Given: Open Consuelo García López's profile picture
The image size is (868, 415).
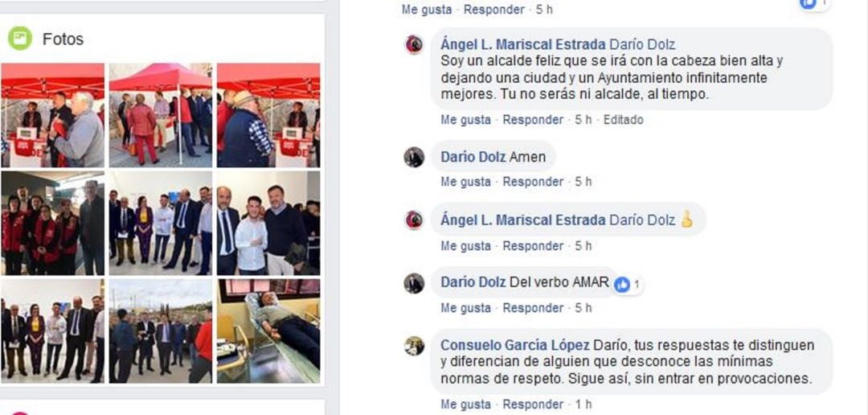Looking at the screenshot, I should pyautogui.click(x=414, y=346).
